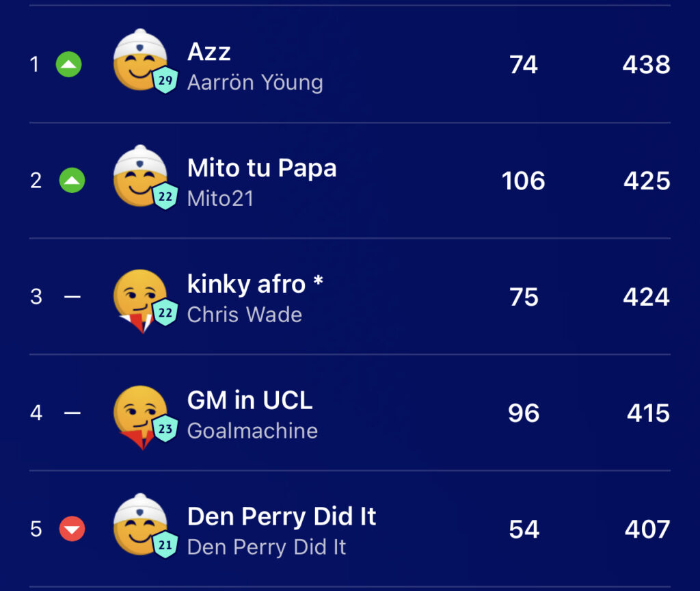This screenshot has width=700, height=591.
Task: Tap the kinky afro smirking avatar
Action: (141, 300)
